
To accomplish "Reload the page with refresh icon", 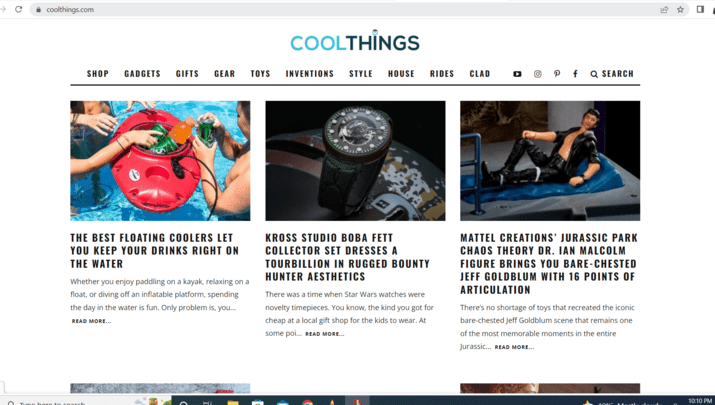I will coord(19,9).
